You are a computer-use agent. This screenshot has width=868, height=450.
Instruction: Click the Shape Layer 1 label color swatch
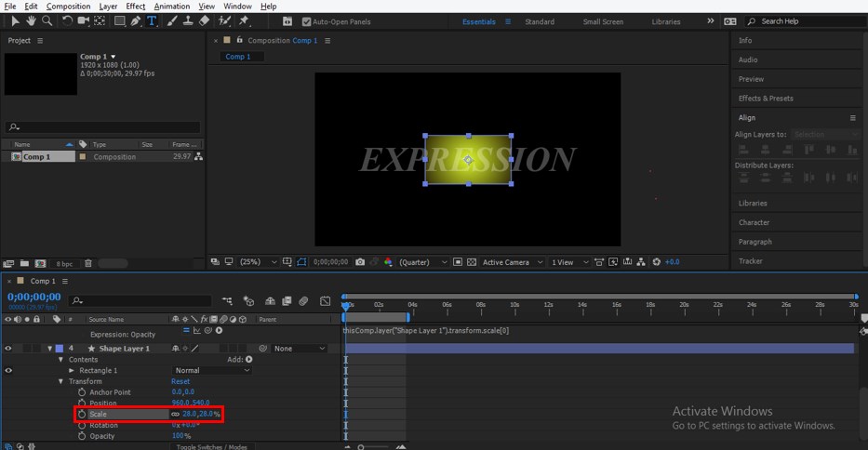(x=60, y=349)
